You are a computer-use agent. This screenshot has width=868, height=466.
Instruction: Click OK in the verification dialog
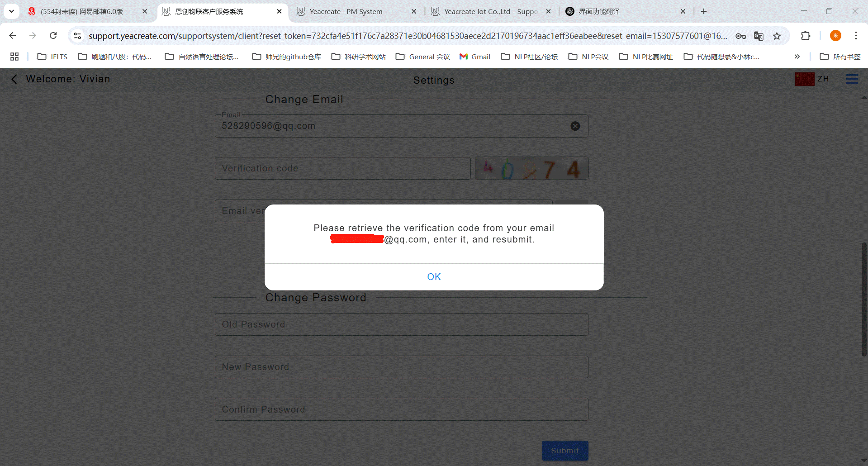point(433,277)
